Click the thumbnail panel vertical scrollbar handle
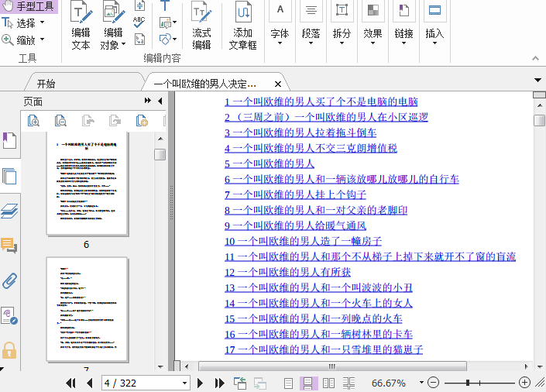This screenshot has height=392, width=546. click(160, 154)
